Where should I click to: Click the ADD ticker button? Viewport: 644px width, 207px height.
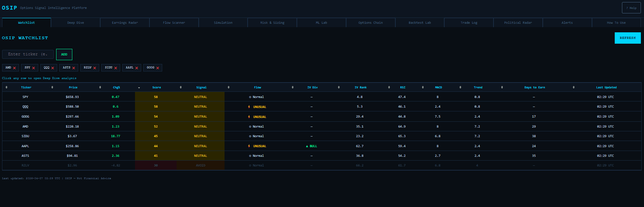click(x=64, y=54)
